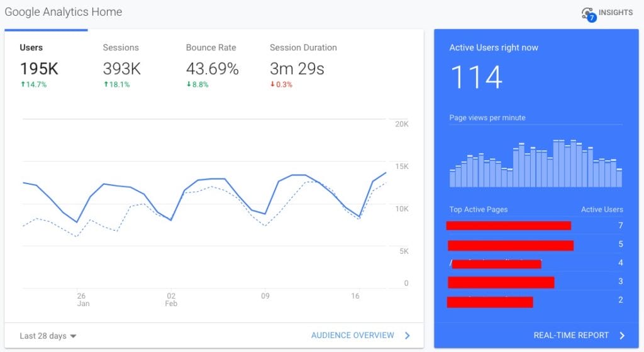Viewport: 644px width, 352px height.
Task: Click the Insights icon with badge
Action: 588,14
